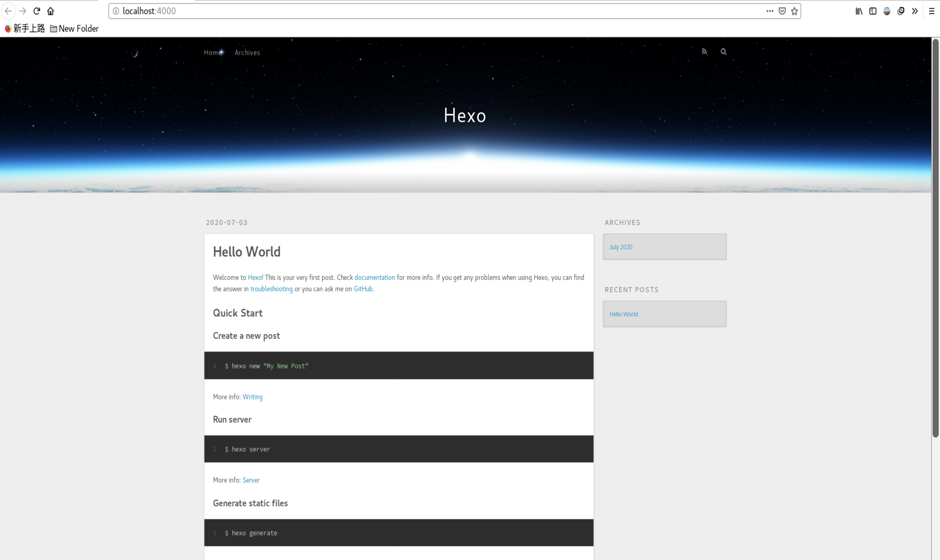Image resolution: width=940 pixels, height=560 pixels.
Task: Go to the browser home page icon
Action: pyautogui.click(x=51, y=11)
